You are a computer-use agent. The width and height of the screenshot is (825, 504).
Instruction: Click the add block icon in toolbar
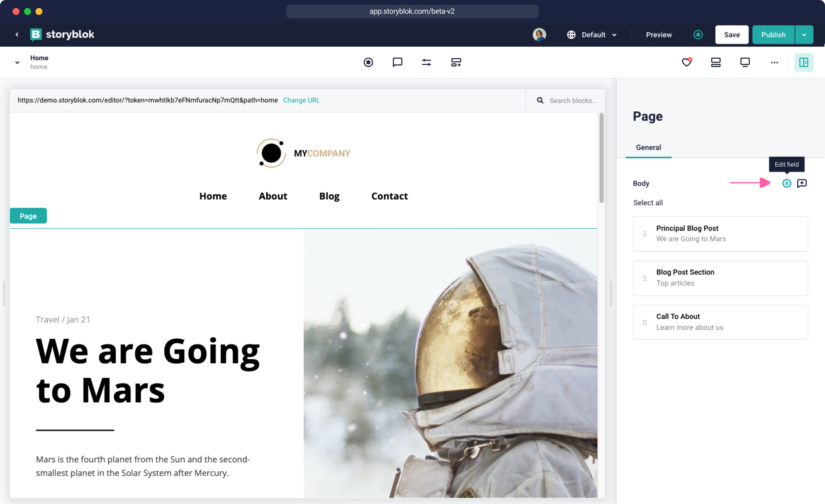coord(456,62)
